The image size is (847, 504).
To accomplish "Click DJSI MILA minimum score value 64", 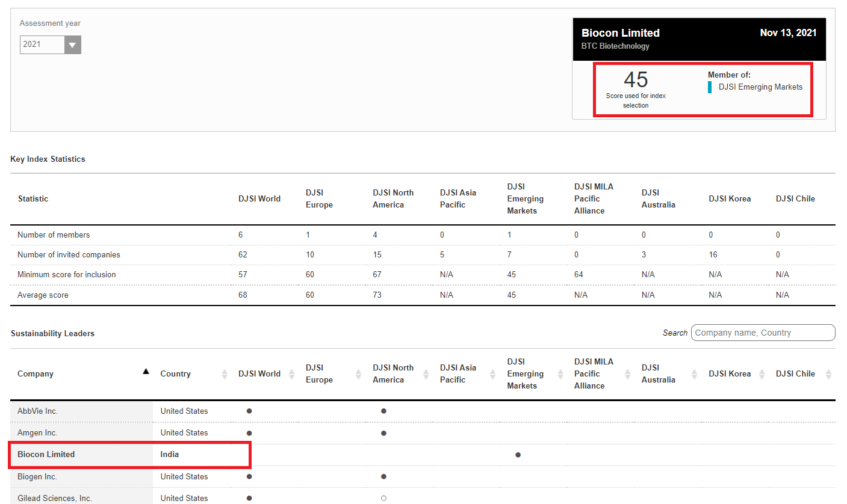I will (x=579, y=275).
